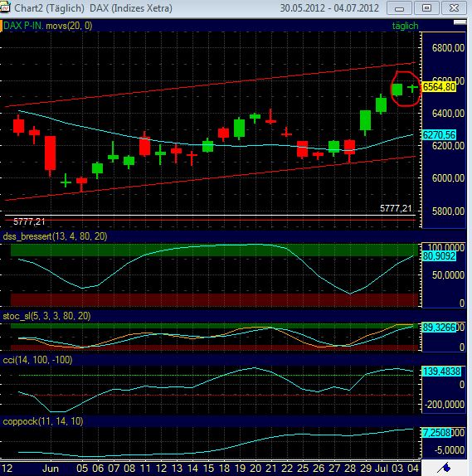This screenshot has width=472, height=476.
Task: Click the 50,0000 dss_bressert axis label
Action: 448,275
